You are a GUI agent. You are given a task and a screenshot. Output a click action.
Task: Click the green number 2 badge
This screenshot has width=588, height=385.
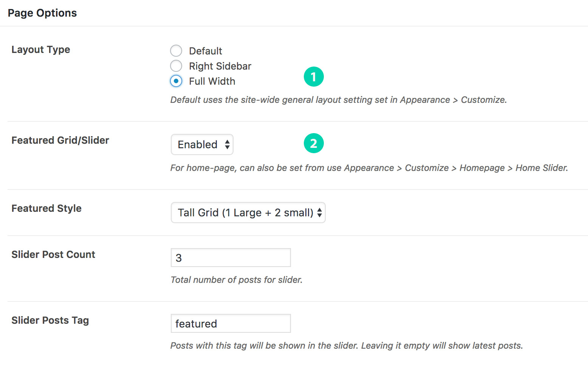(x=314, y=143)
